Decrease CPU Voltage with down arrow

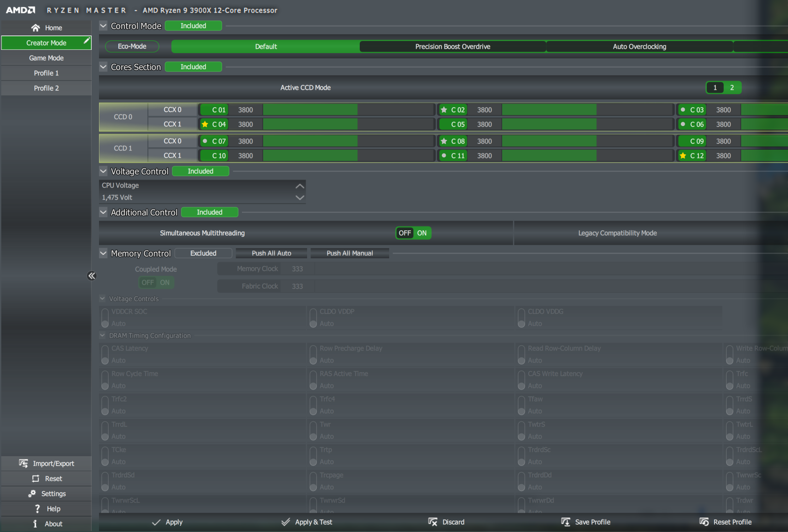(x=300, y=197)
